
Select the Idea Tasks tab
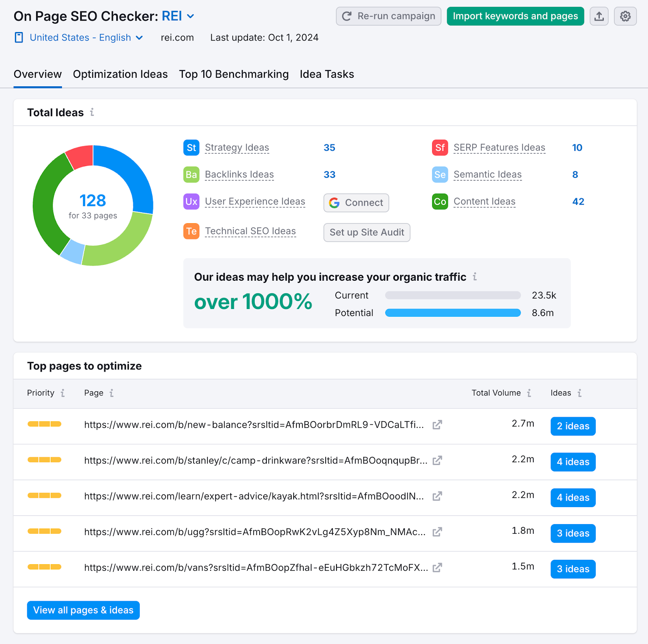tap(326, 74)
